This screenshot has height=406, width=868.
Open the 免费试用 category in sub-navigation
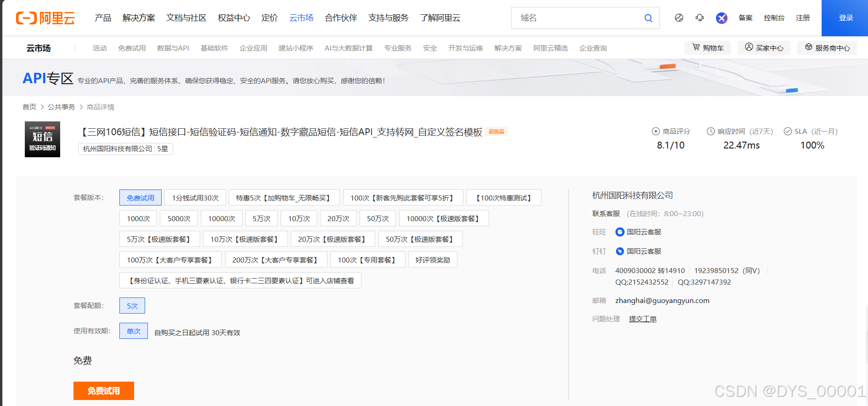pos(132,48)
